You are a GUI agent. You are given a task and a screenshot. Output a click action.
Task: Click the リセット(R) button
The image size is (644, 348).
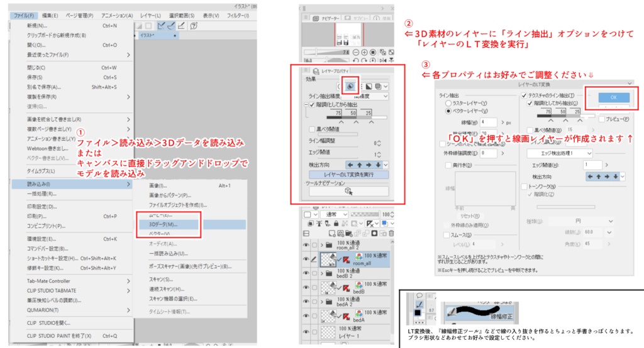[x=469, y=216]
